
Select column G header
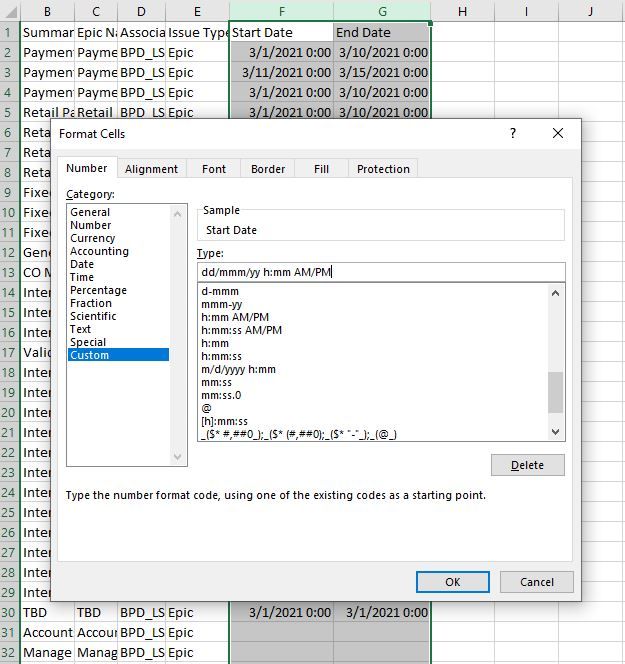(382, 11)
